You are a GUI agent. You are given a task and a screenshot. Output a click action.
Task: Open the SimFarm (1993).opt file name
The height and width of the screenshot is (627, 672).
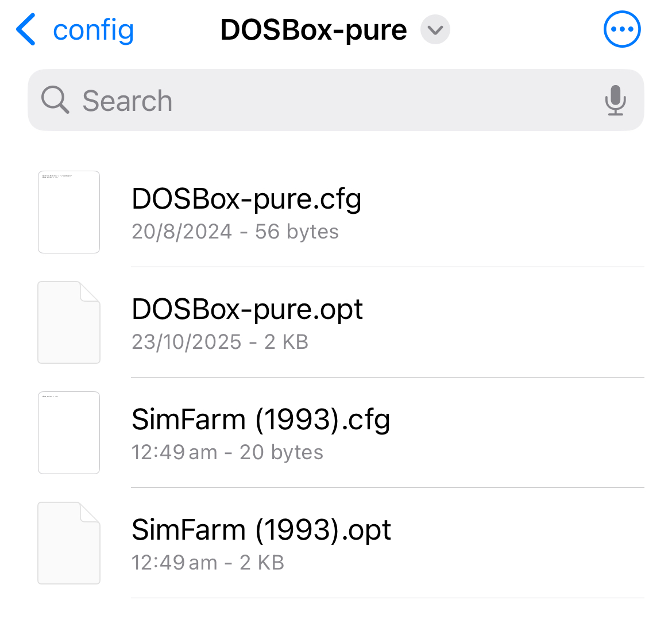[x=261, y=530]
